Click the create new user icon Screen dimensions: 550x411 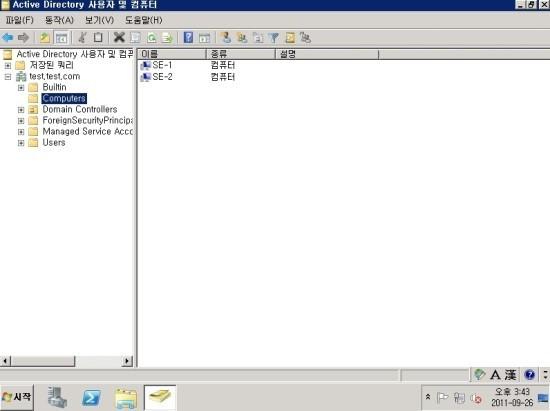coord(226,38)
